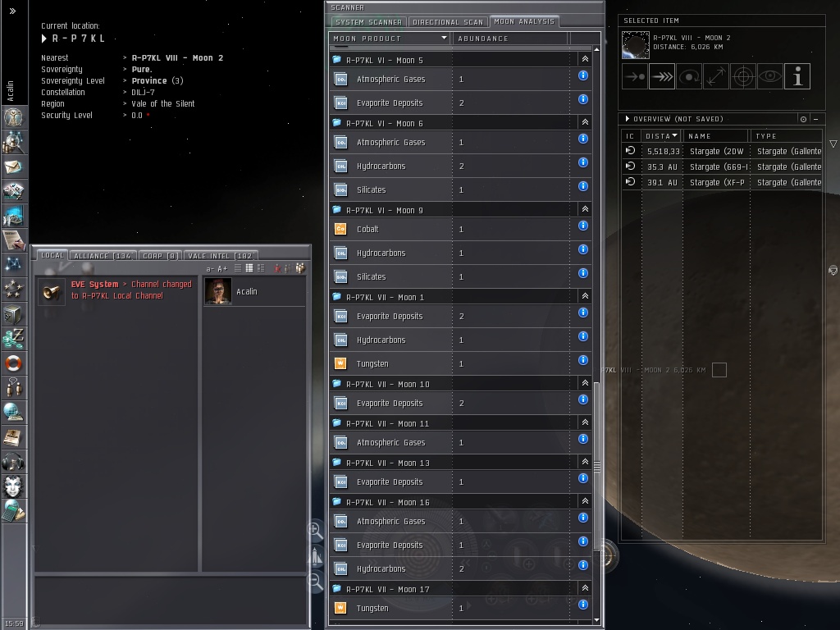Open Overview menu triangle
Viewport: 840px width, 630px height.
(628, 119)
